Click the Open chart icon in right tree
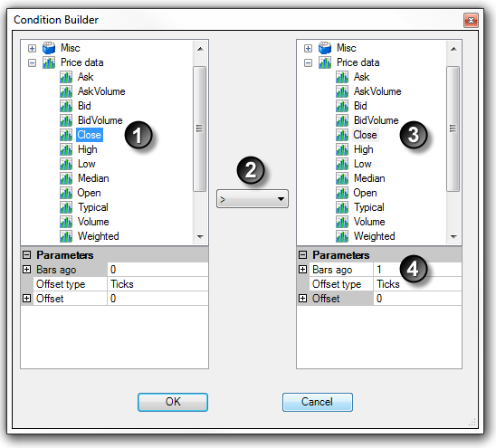 click(342, 193)
